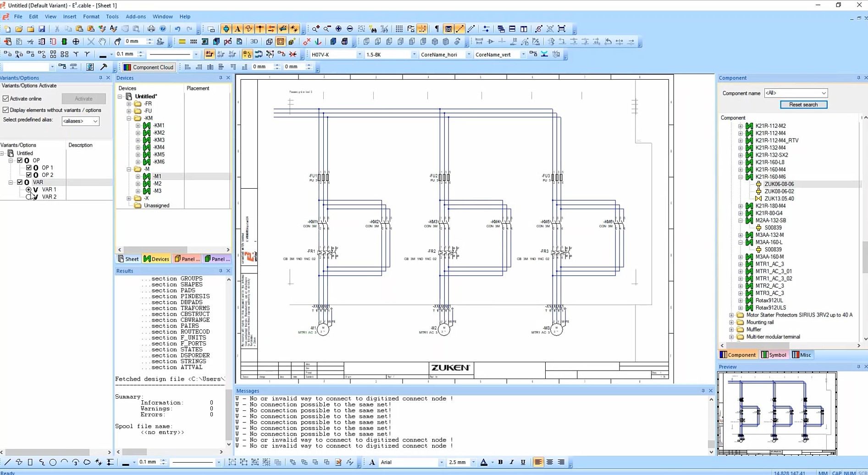Viewport: 868px width, 475px height.
Task: Uncheck the Activate online checkbox
Action: (x=6, y=98)
